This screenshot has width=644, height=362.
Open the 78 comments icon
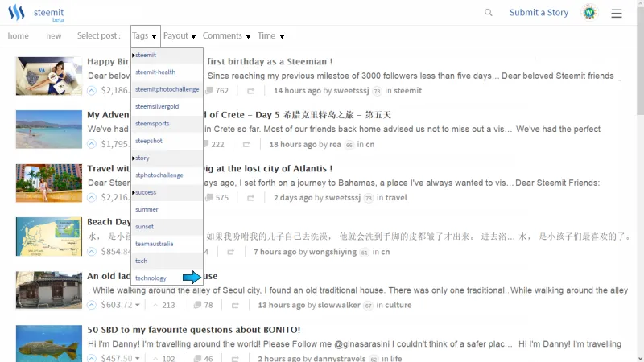tap(197, 305)
